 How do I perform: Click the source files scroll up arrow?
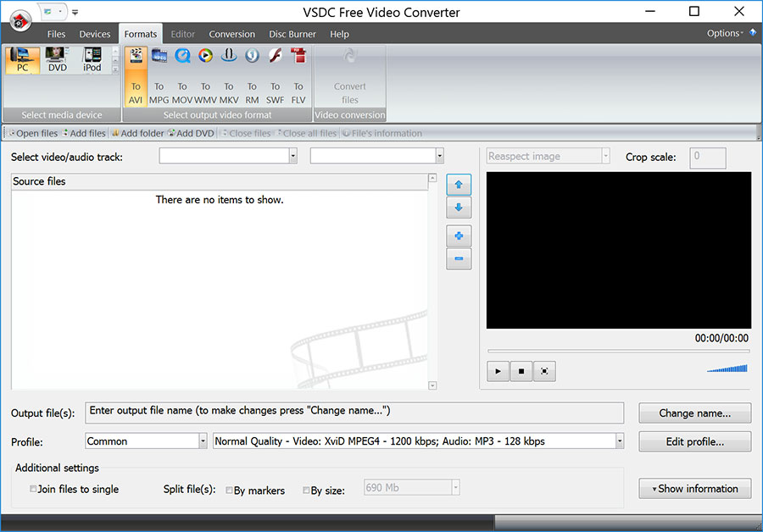(x=432, y=178)
